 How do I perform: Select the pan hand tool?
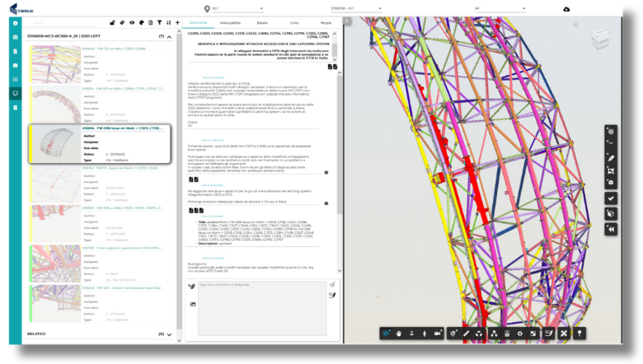tap(399, 334)
